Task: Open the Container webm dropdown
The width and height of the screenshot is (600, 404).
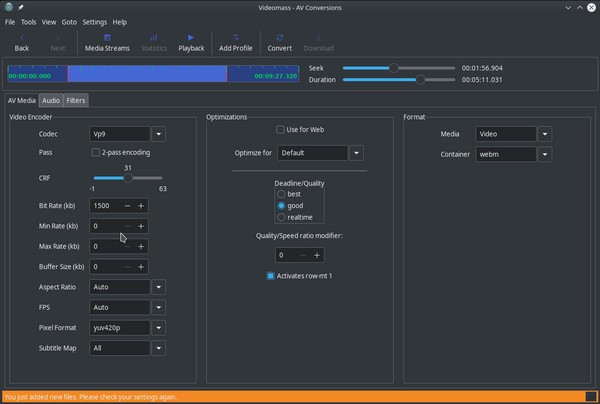Action: 544,154
